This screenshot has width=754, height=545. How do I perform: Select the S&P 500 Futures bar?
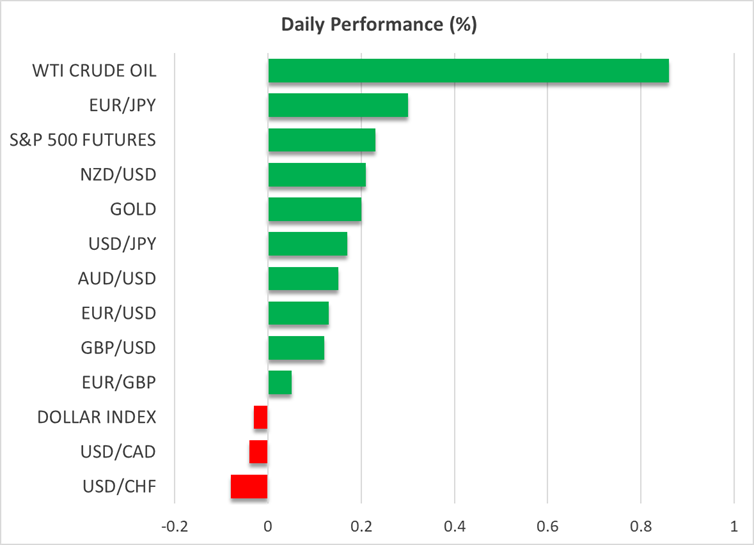click(322, 140)
